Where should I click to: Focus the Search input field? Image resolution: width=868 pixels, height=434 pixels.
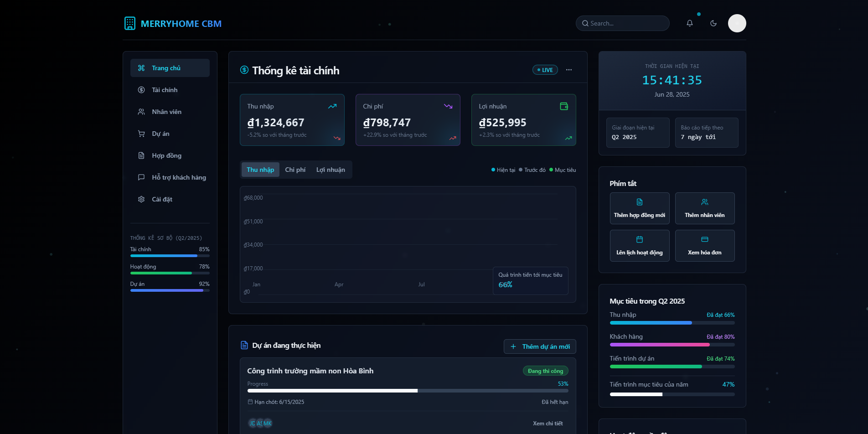click(x=622, y=23)
